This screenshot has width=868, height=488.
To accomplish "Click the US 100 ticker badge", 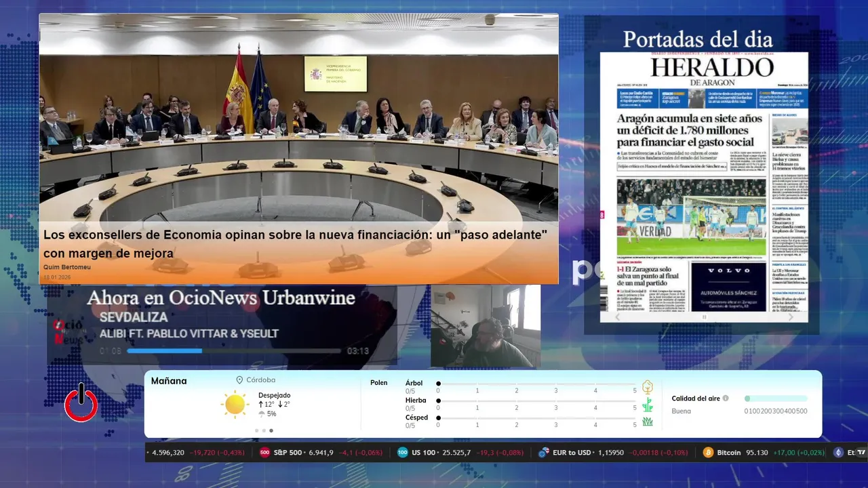I will [x=403, y=453].
